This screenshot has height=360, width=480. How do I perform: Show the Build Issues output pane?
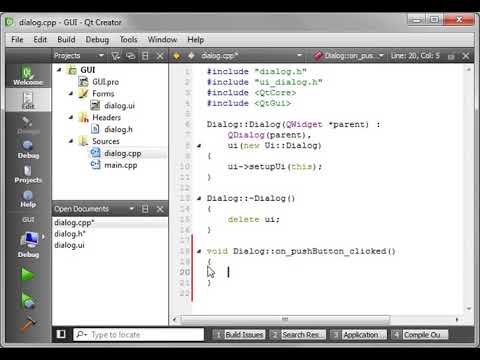pyautogui.click(x=239, y=334)
